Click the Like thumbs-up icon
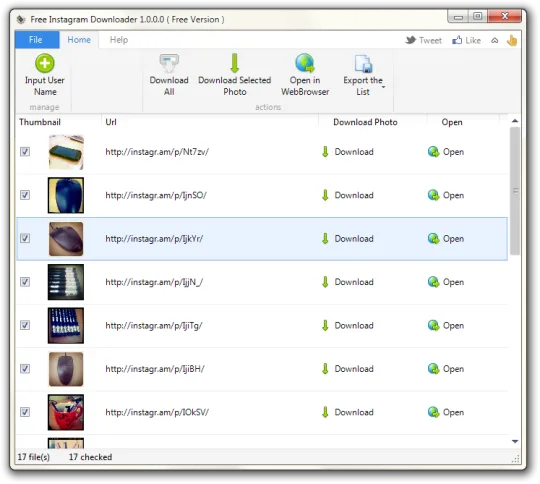This screenshot has width=540, height=484. pyautogui.click(x=457, y=40)
